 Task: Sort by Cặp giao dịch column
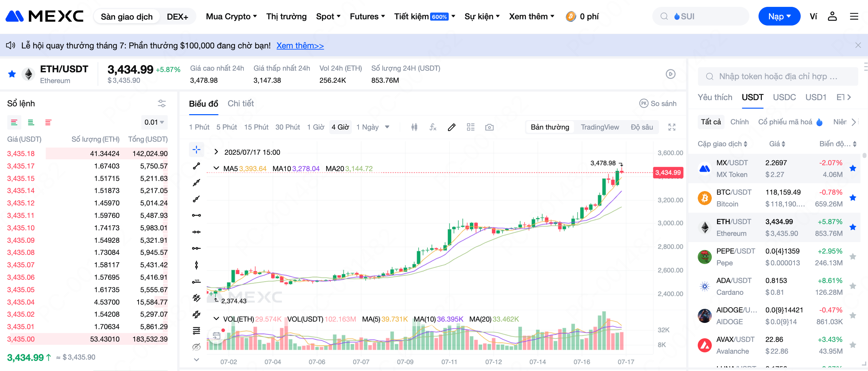click(722, 144)
